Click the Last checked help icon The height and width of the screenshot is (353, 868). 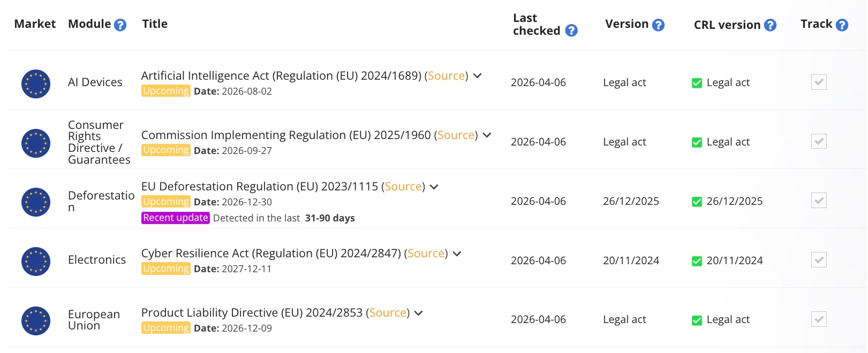click(571, 31)
